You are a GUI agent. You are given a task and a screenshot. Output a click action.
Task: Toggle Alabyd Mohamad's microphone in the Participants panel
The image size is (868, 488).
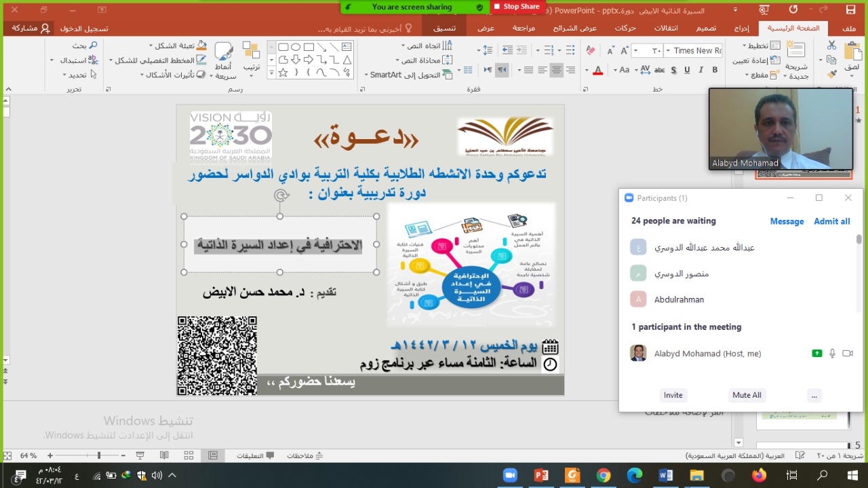[x=832, y=354]
